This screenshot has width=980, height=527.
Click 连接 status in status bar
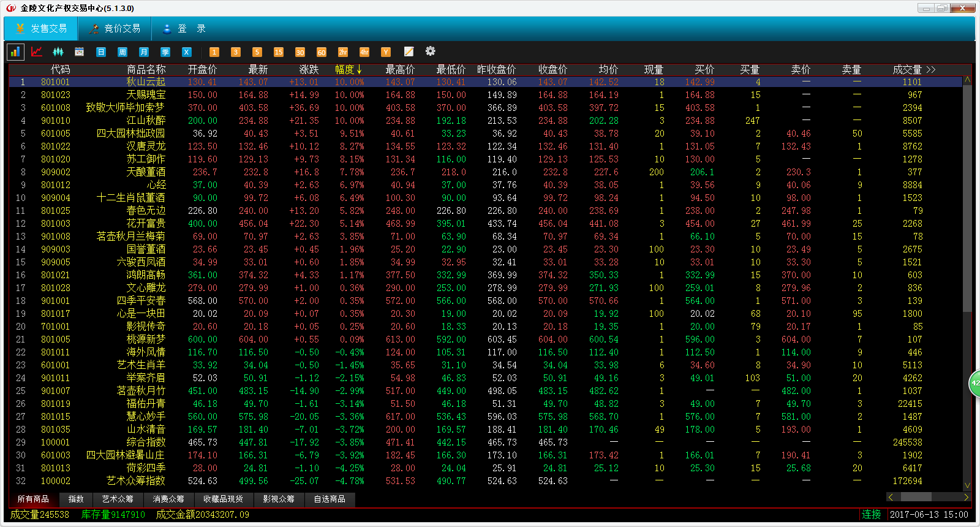871,515
